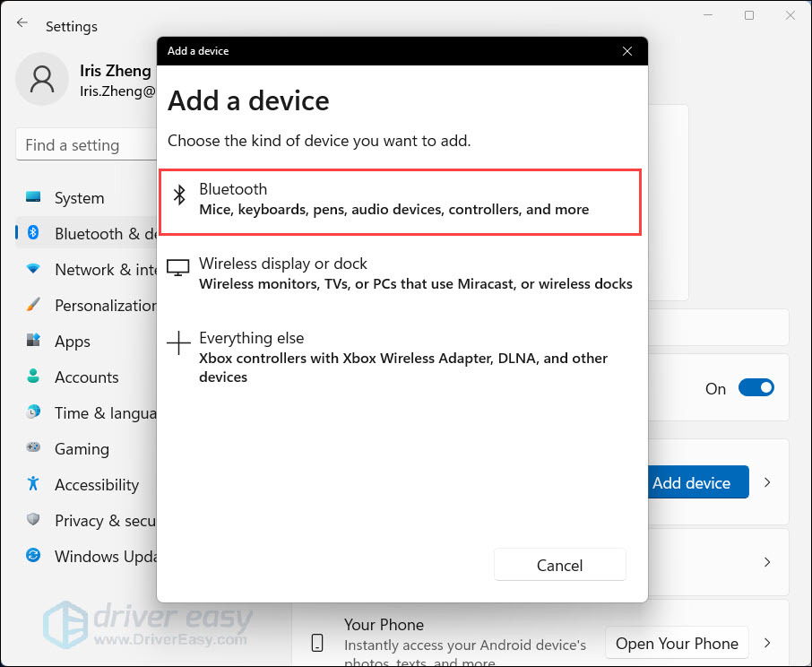Turn off the Bluetooth toggle switch
The width and height of the screenshot is (812, 667).
[756, 388]
